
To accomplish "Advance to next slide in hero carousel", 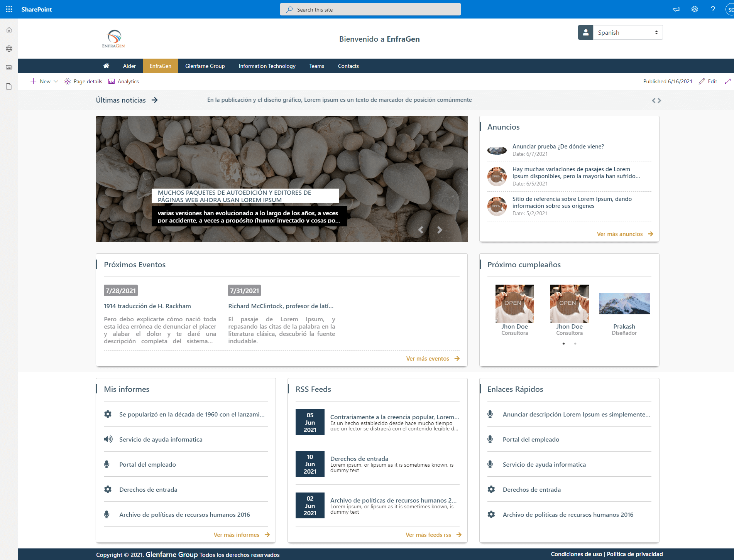I will point(440,230).
